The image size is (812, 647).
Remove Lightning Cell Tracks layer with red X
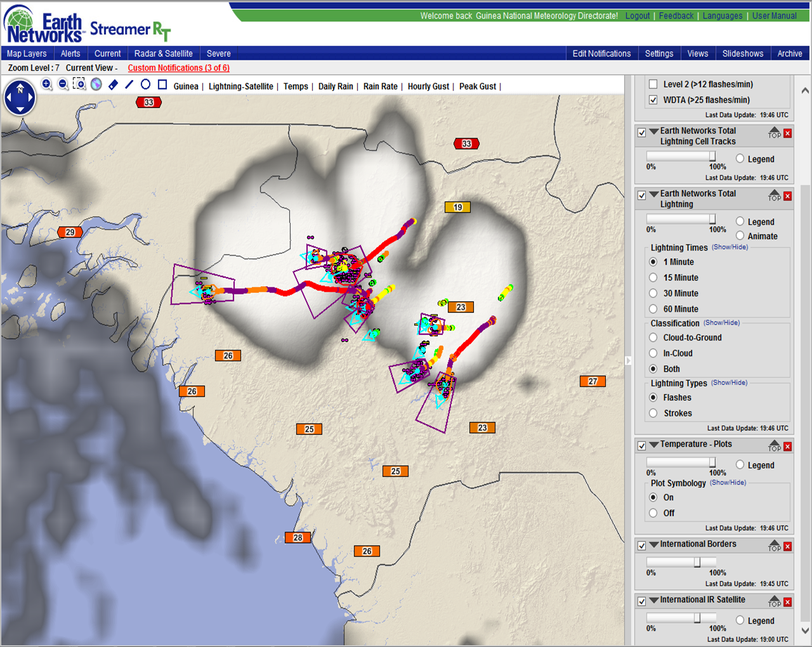(787, 133)
